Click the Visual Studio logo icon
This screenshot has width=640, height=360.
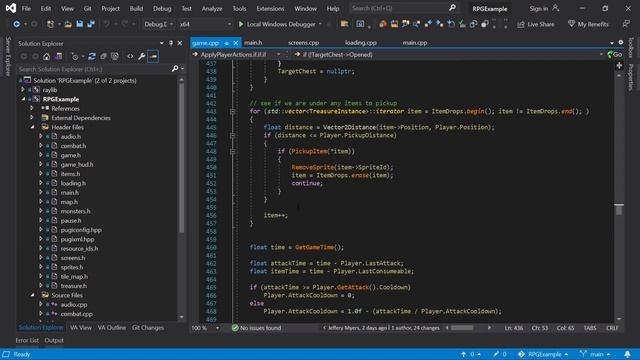(11, 8)
